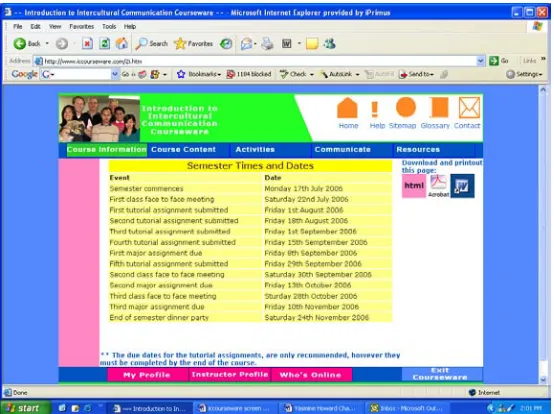Go to browser Home page icon
554x414 pixels.
pos(122,43)
